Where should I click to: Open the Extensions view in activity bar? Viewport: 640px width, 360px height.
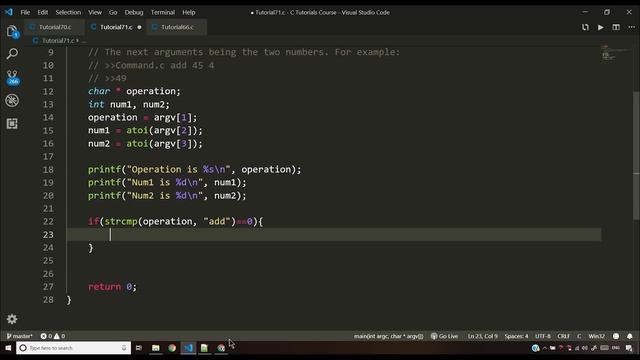coord(12,124)
